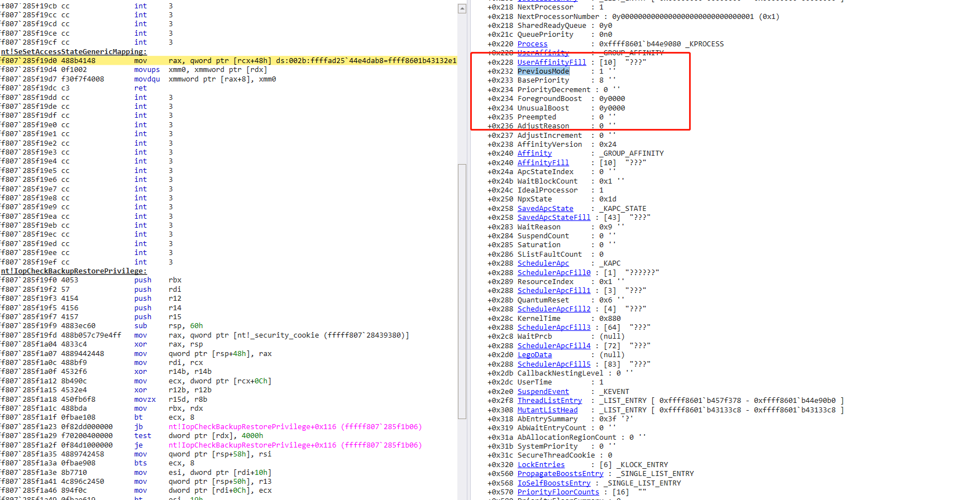The width and height of the screenshot is (980, 500).
Task: Click the scrollbar up arrow in disassembly pane
Action: [x=462, y=9]
